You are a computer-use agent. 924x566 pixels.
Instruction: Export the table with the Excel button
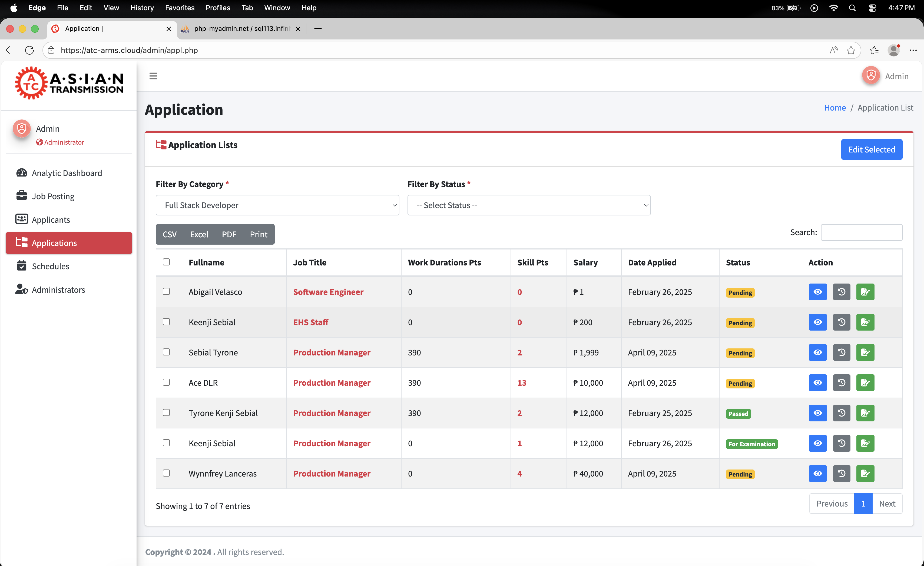click(199, 234)
